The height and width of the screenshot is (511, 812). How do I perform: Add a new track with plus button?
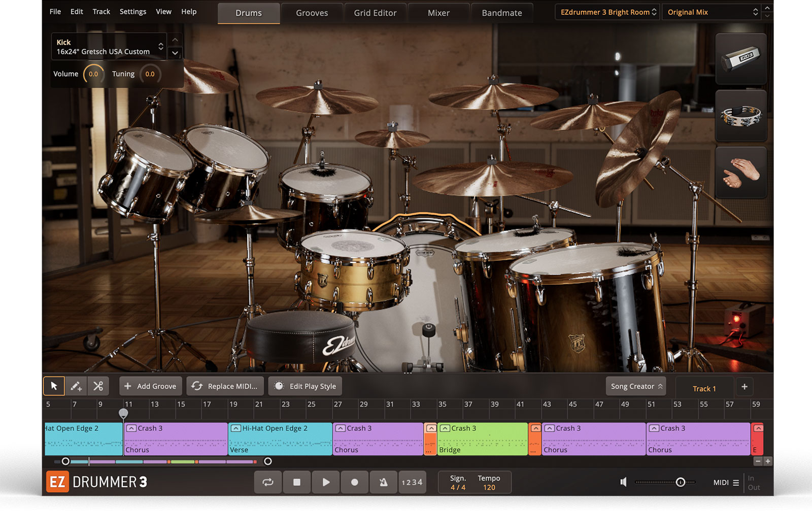click(745, 387)
